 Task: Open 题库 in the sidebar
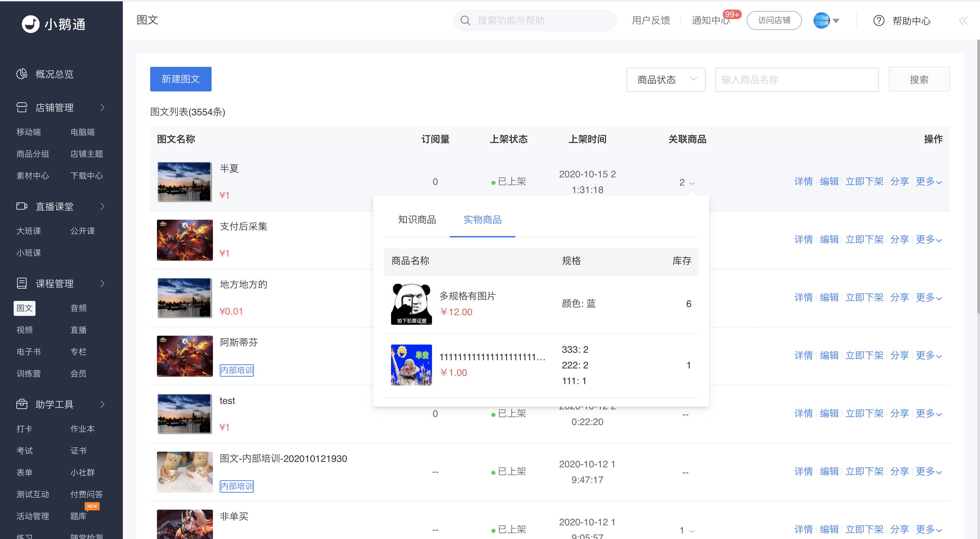click(78, 516)
